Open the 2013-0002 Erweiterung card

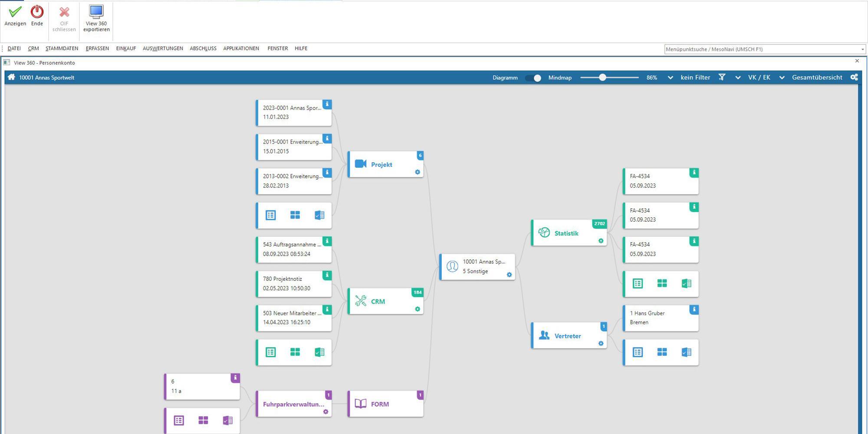294,181
